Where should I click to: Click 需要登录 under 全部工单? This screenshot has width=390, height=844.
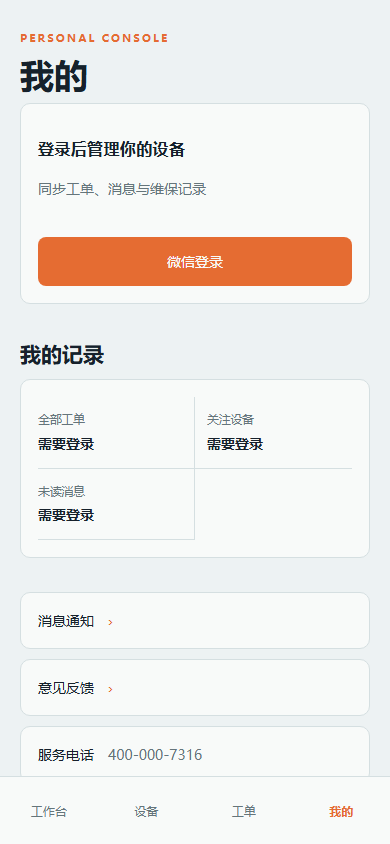click(x=66, y=445)
